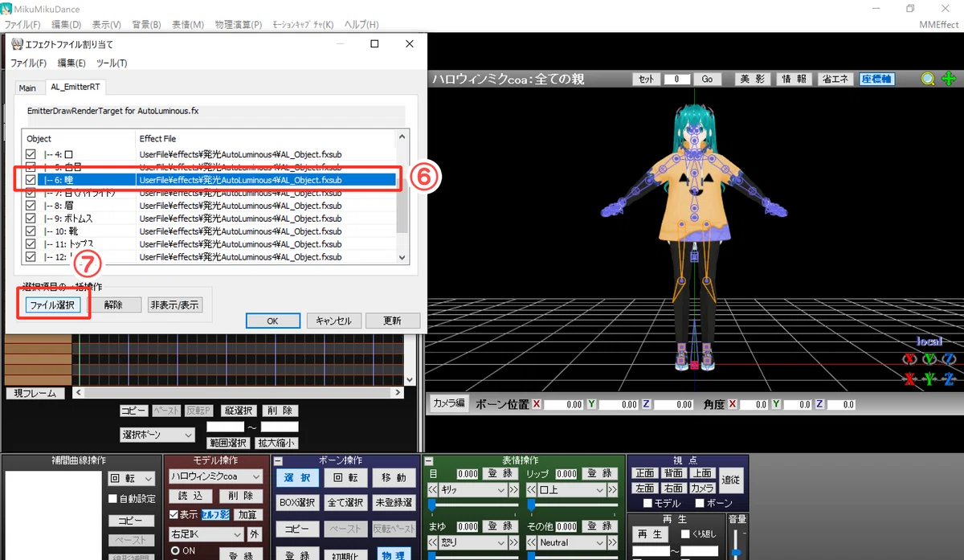The image size is (964, 560).
Task: Select the ON radio button for IK
Action: (175, 551)
